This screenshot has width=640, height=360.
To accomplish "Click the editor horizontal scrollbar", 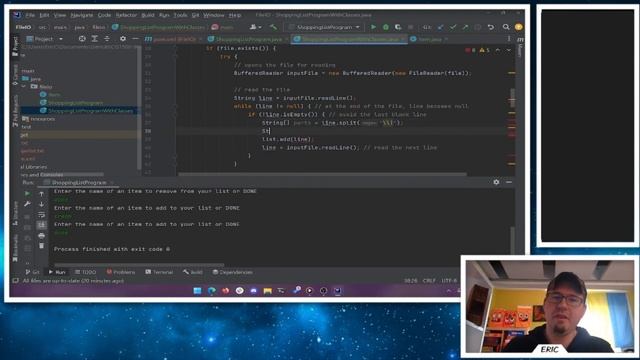I will click(x=322, y=174).
